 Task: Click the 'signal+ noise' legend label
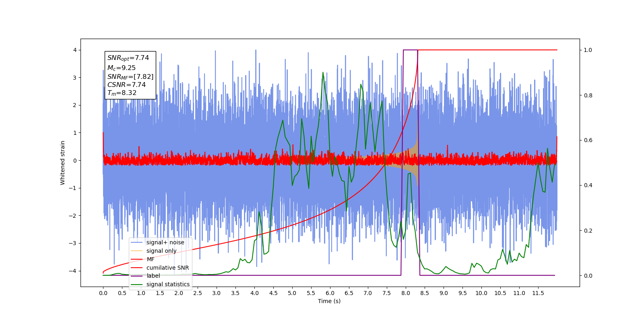[x=165, y=242]
